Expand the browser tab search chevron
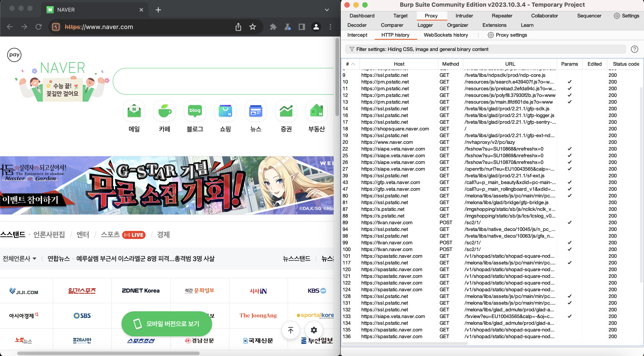This screenshot has width=644, height=356. tap(327, 10)
